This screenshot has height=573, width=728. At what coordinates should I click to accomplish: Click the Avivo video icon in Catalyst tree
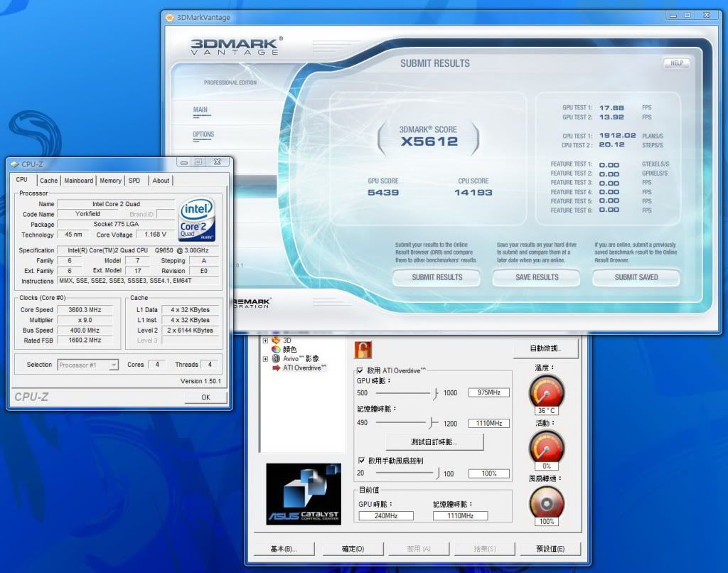(276, 358)
